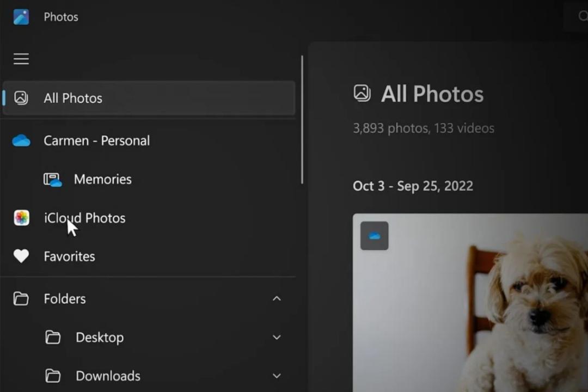Open the Desktop folder entry
This screenshot has height=392, width=588.
(149, 337)
